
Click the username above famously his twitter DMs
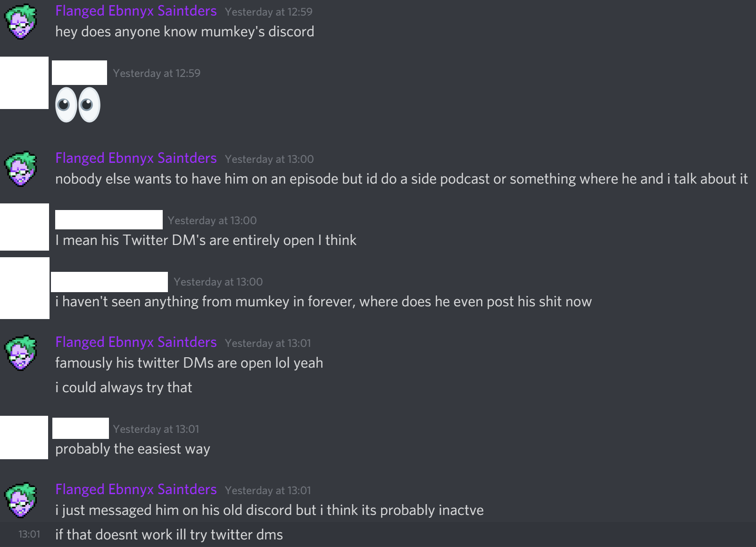(x=136, y=342)
